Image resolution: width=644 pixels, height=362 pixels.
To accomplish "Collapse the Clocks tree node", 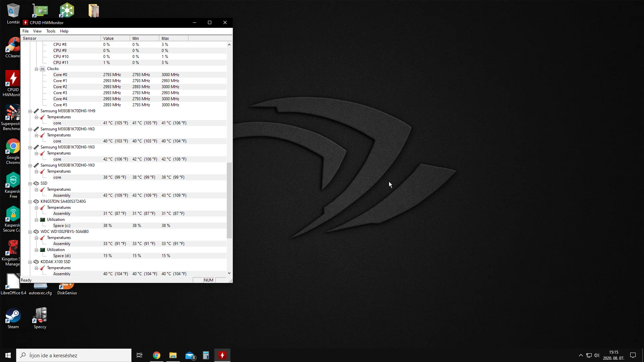I will pyautogui.click(x=36, y=69).
